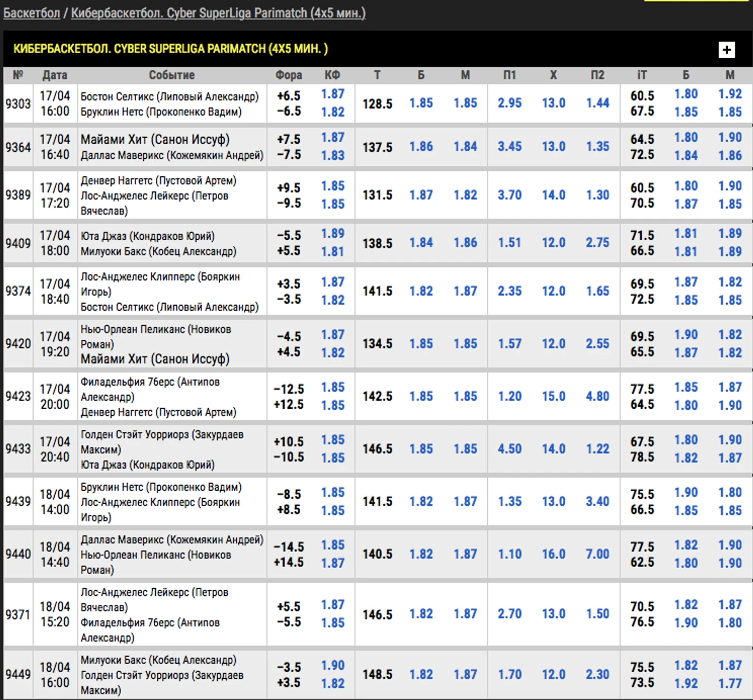Select draw odds 16.0 for event 9440
Viewport: 753px width, 700px height.
point(553,554)
